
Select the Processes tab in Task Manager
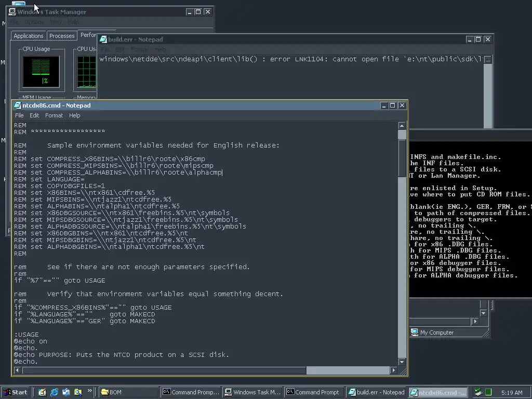(x=62, y=36)
